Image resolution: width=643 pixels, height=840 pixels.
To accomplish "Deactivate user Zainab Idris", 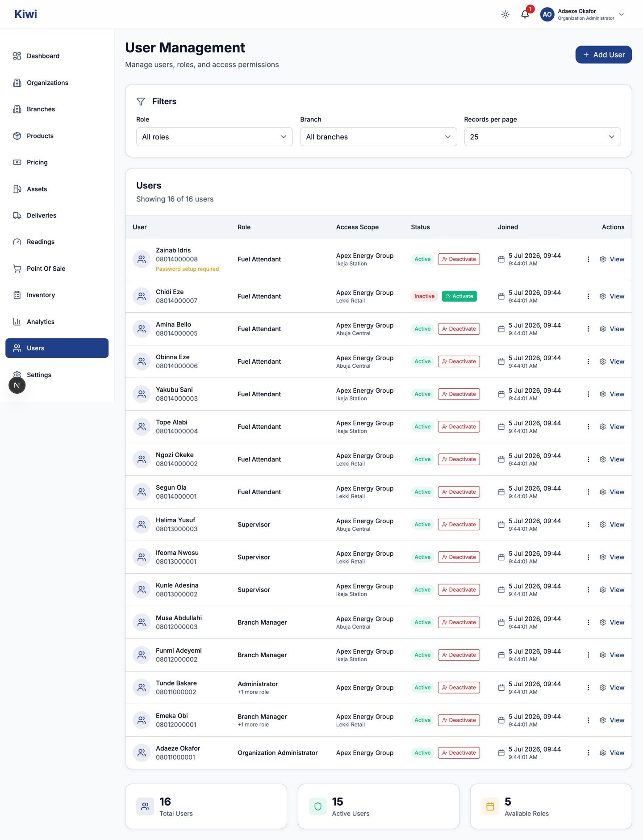I will [459, 259].
